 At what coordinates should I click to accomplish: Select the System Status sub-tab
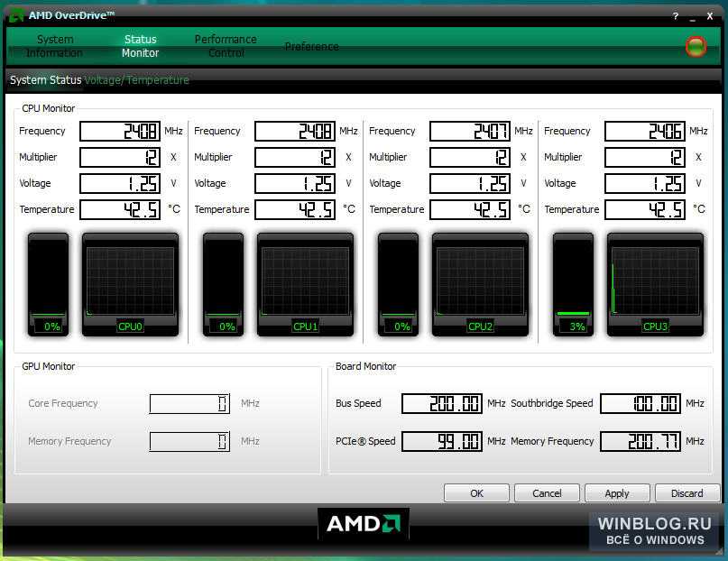[45, 79]
